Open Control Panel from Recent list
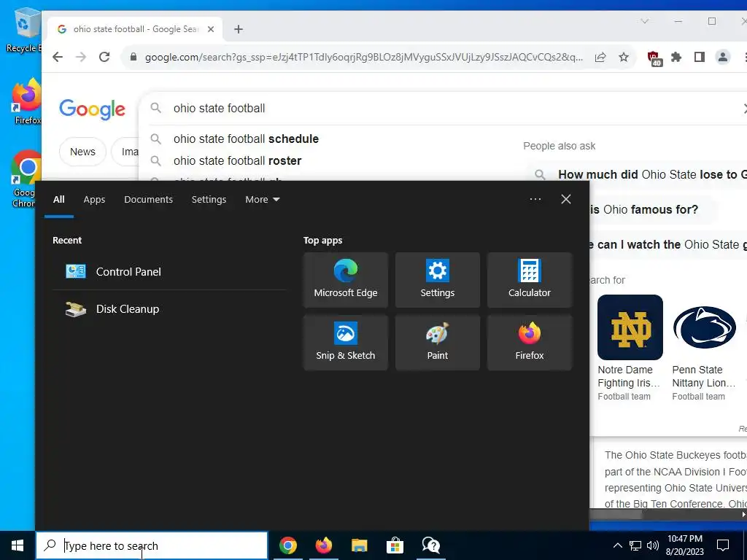The height and width of the screenshot is (560, 747). click(169, 271)
